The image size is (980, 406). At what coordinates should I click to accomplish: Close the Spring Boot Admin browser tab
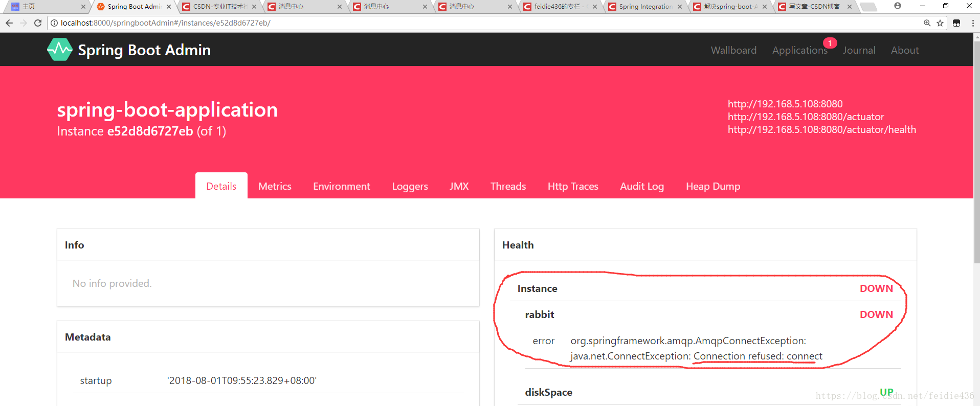click(169, 7)
